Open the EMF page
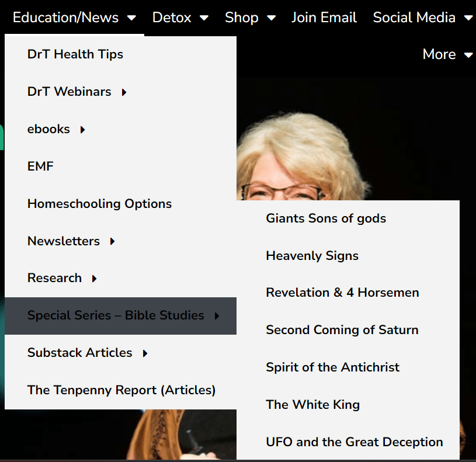This screenshot has width=476, height=462. click(40, 166)
